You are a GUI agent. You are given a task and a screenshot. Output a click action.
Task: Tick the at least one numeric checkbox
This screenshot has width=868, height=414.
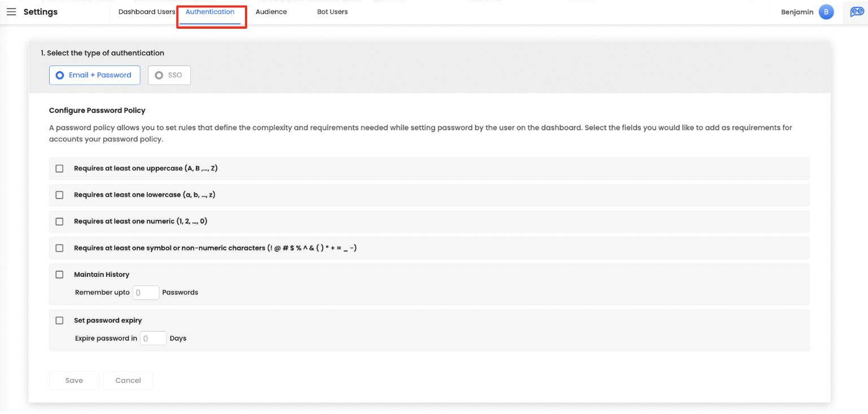(59, 222)
